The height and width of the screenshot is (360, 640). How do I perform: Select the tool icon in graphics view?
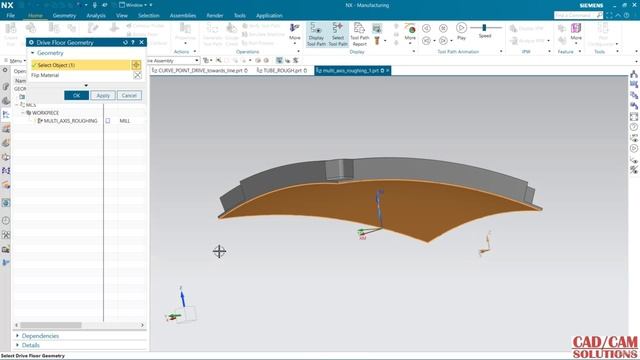tap(380, 208)
